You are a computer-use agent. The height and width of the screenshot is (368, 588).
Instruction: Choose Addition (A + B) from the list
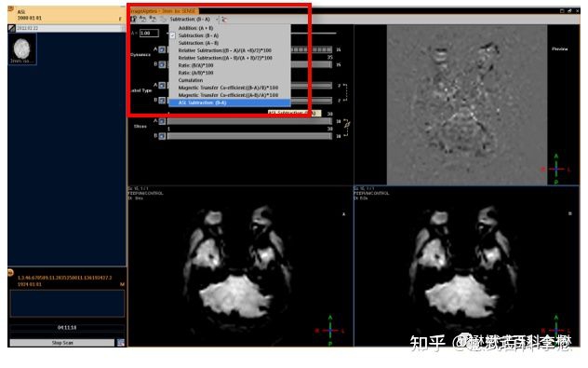[x=195, y=28]
